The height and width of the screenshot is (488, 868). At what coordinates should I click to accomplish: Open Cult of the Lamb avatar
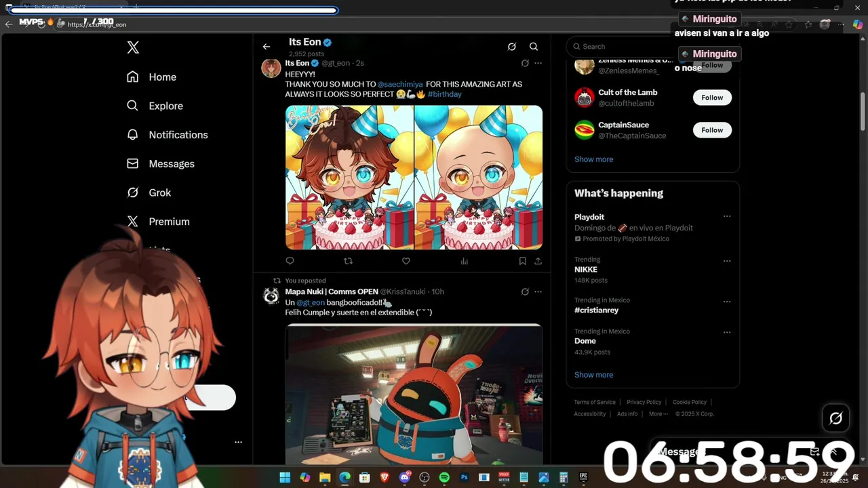(585, 98)
